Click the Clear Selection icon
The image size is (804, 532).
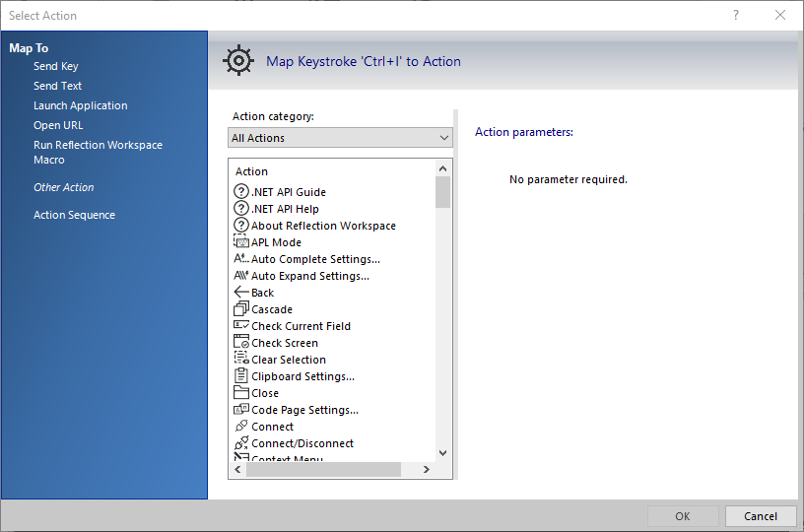coord(241,359)
